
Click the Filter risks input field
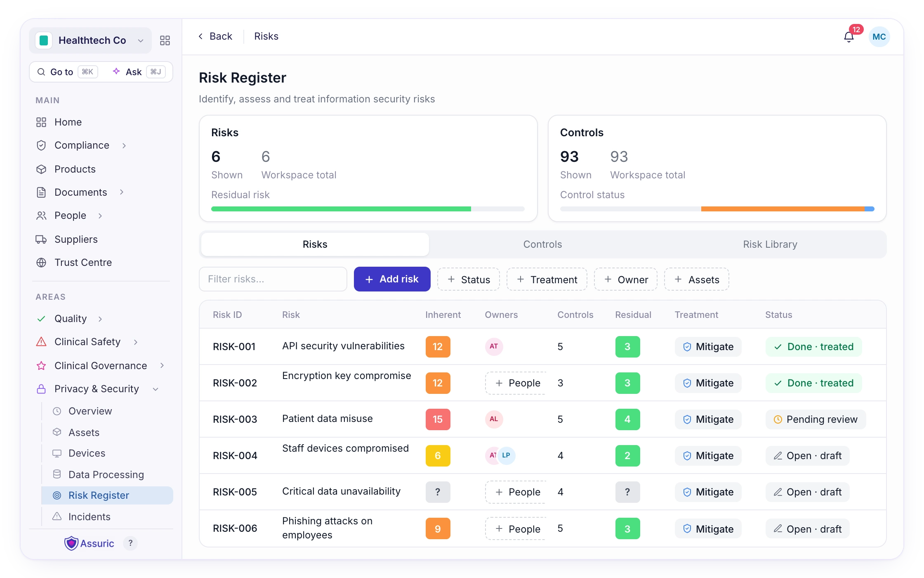point(273,279)
